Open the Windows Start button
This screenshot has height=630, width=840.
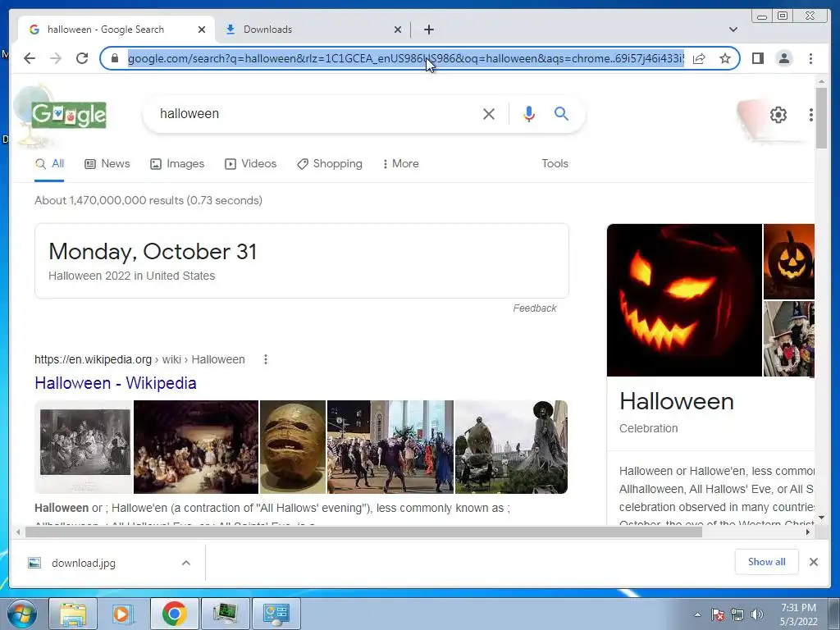point(21,614)
